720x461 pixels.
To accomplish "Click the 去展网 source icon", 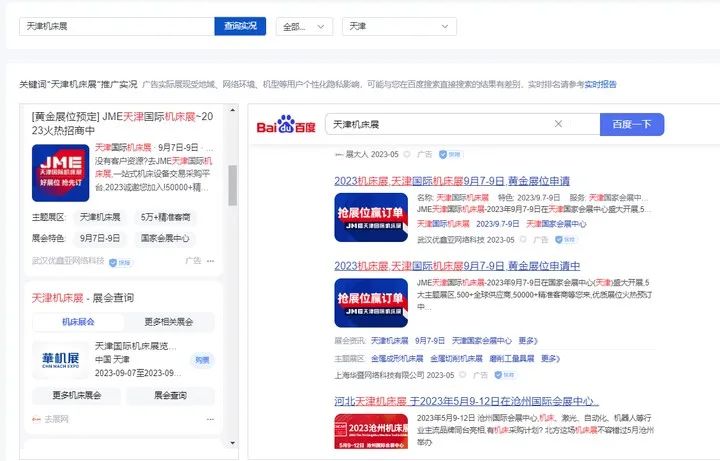I will pos(37,419).
